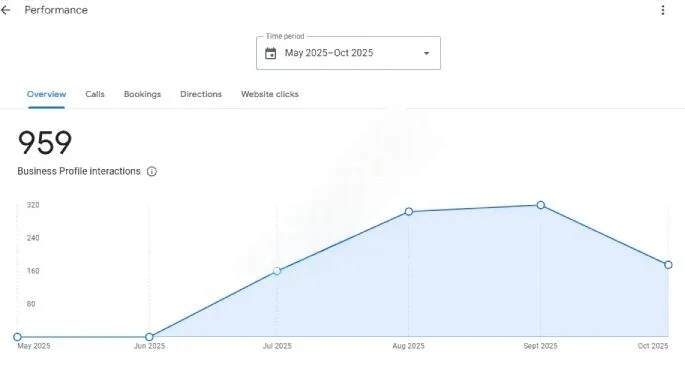The height and width of the screenshot is (370, 685).
Task: Click the Aug 2025 x-axis label
Action: click(408, 346)
